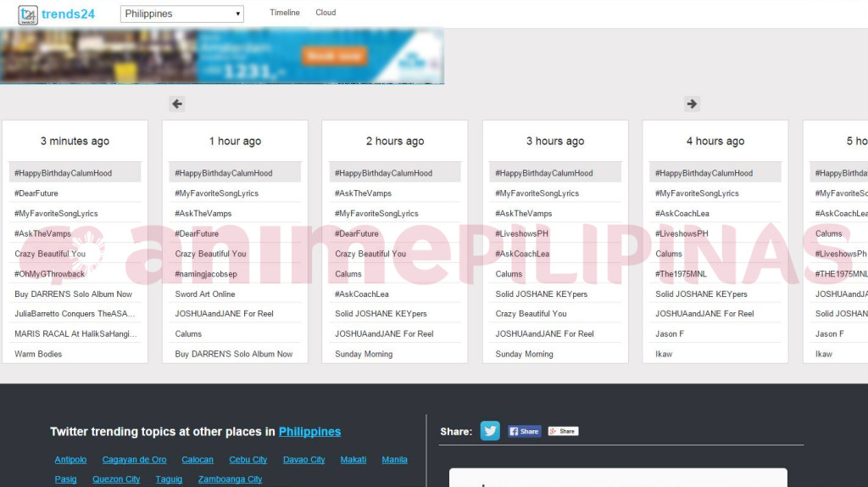Open Cebu City trending topics
Image resolution: width=868 pixels, height=487 pixels.
(248, 459)
